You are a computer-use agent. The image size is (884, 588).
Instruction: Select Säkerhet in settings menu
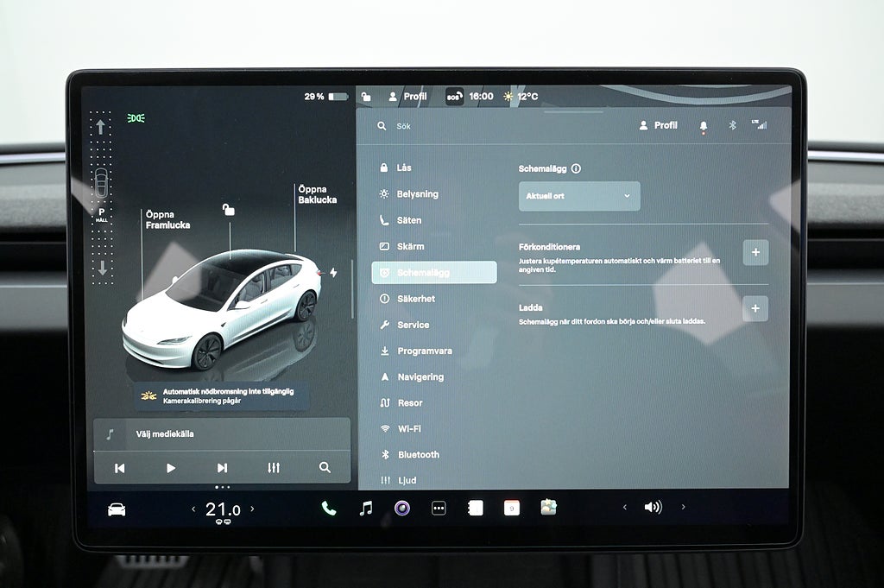[415, 299]
